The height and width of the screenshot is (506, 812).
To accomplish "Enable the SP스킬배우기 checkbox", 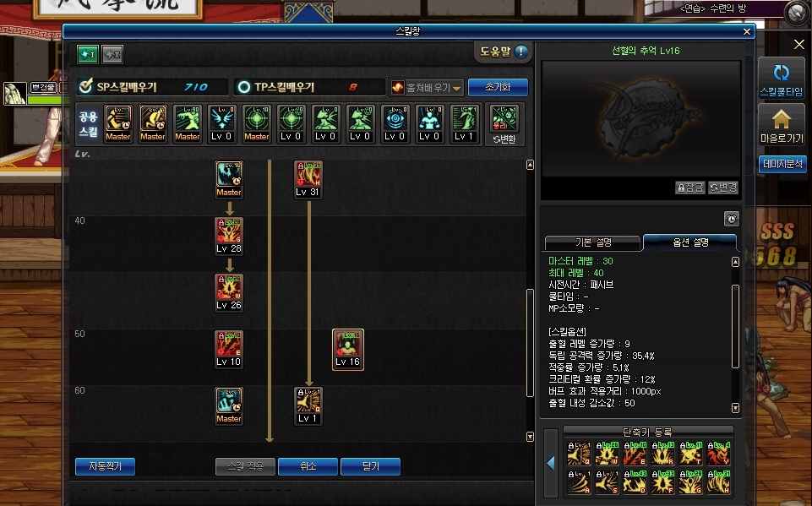I will [x=85, y=86].
